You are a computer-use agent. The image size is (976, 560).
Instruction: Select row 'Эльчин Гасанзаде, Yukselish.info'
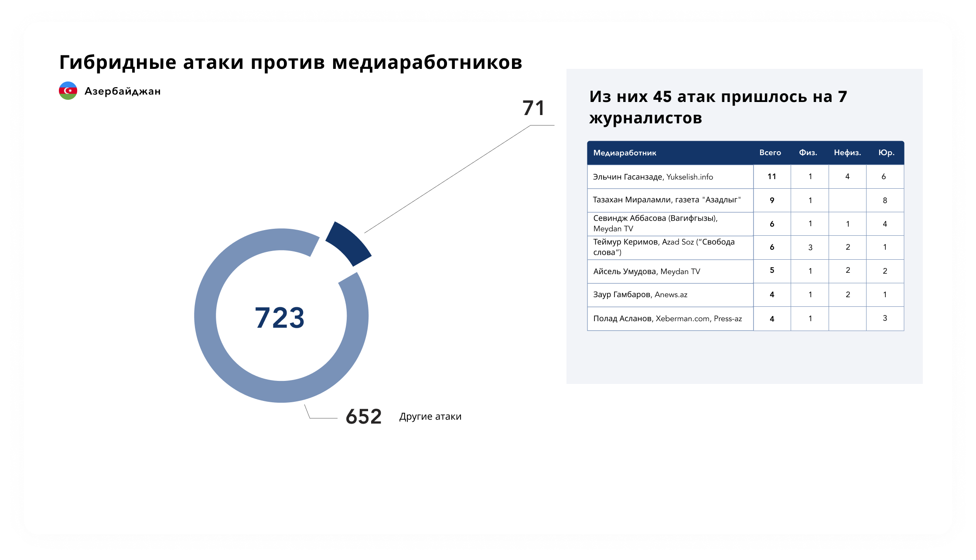pos(745,176)
